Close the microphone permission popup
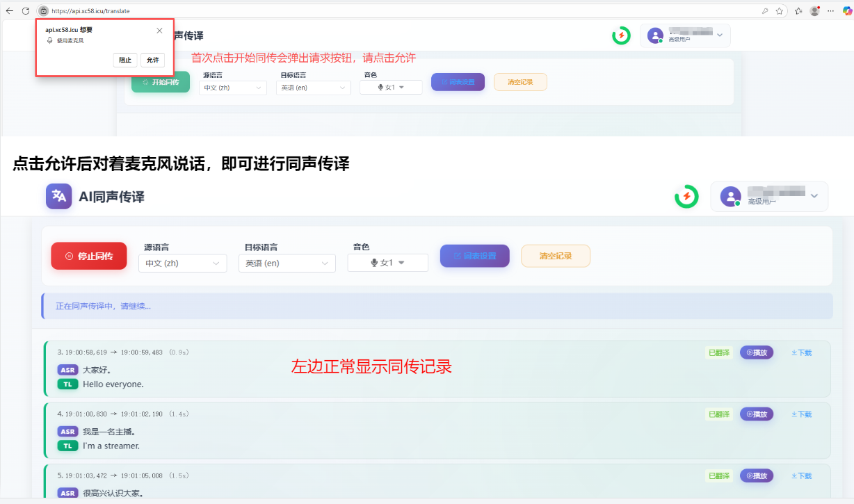The height and width of the screenshot is (504, 854). [x=159, y=31]
